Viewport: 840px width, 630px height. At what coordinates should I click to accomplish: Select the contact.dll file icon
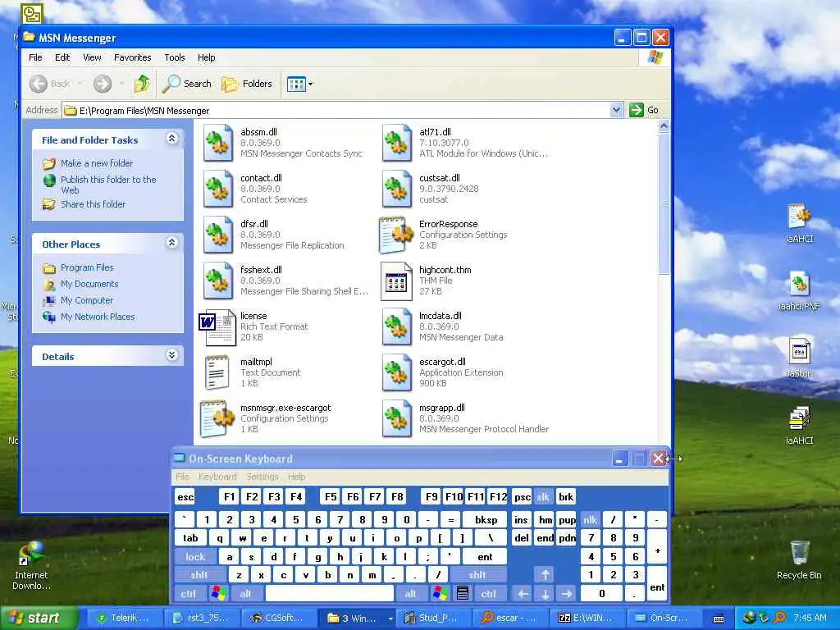pos(218,189)
